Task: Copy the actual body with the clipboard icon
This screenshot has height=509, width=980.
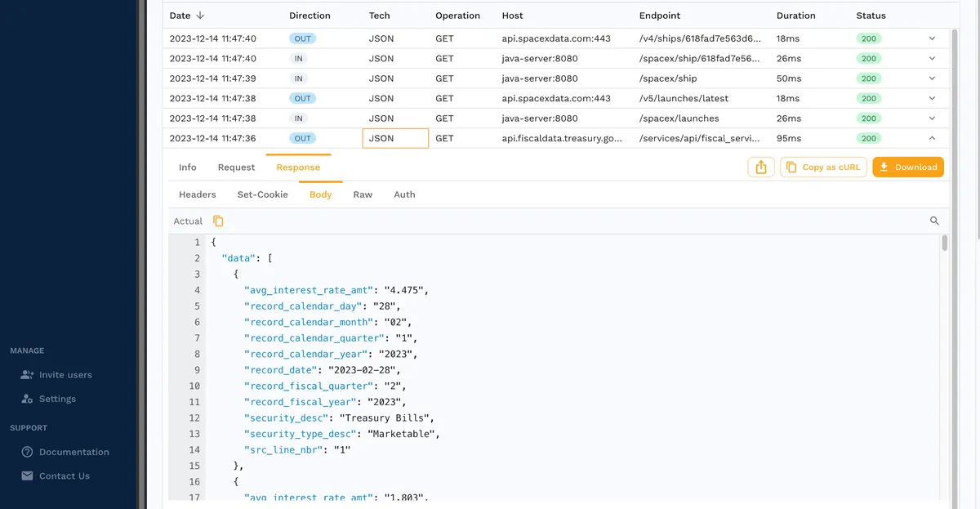Action: (218, 221)
